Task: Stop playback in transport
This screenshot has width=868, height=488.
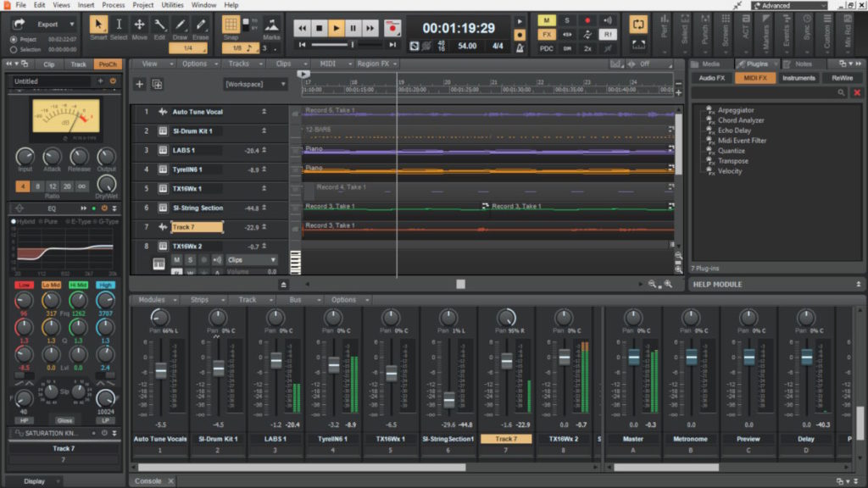Action: click(319, 28)
